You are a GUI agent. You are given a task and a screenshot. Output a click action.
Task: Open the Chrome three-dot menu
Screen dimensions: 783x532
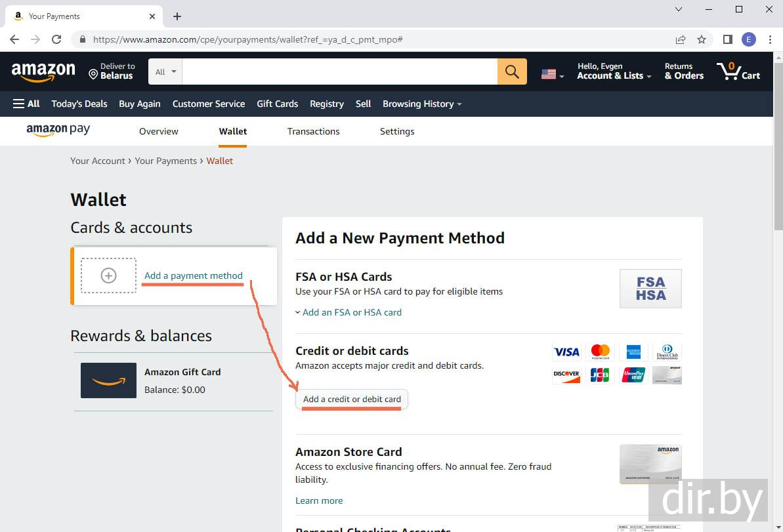(x=770, y=39)
